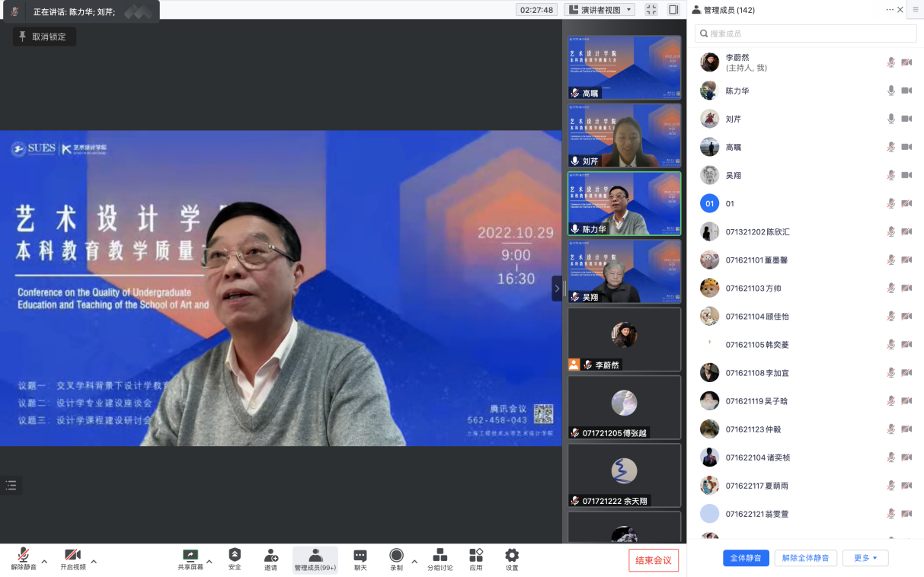Viewport: 924px width, 577px height.
Task: Click the red 结束会议 end meeting button
Action: (x=654, y=560)
